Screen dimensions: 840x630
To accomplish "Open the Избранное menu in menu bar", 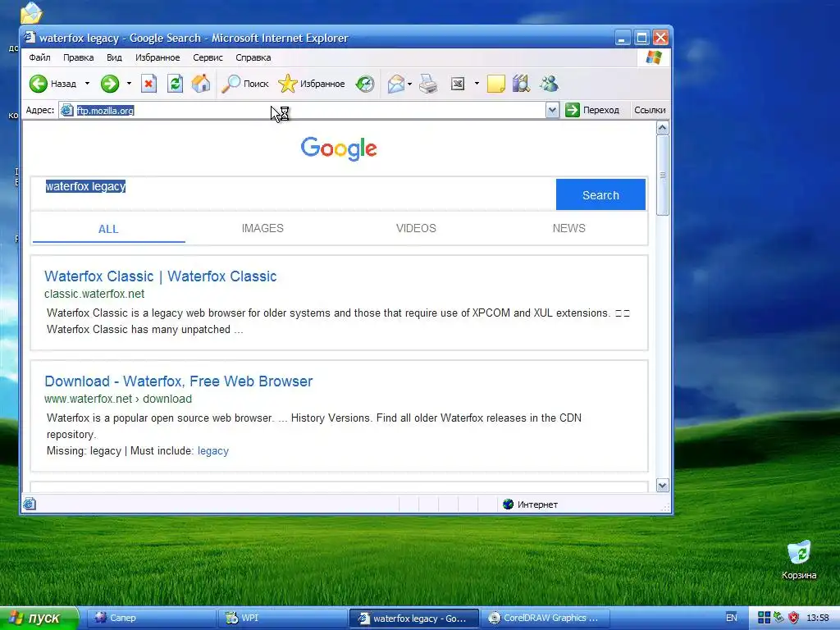I will tap(157, 57).
